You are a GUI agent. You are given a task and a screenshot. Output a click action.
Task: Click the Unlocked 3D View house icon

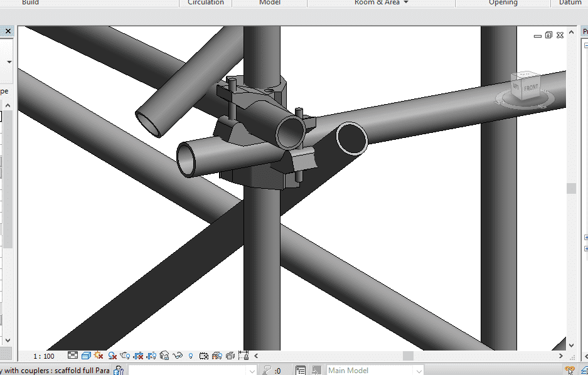164,356
